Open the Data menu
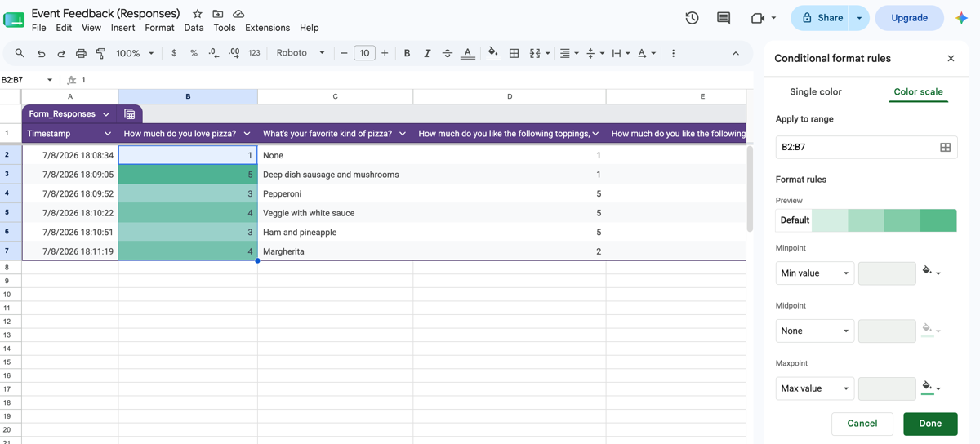980x444 pixels. [x=194, y=28]
